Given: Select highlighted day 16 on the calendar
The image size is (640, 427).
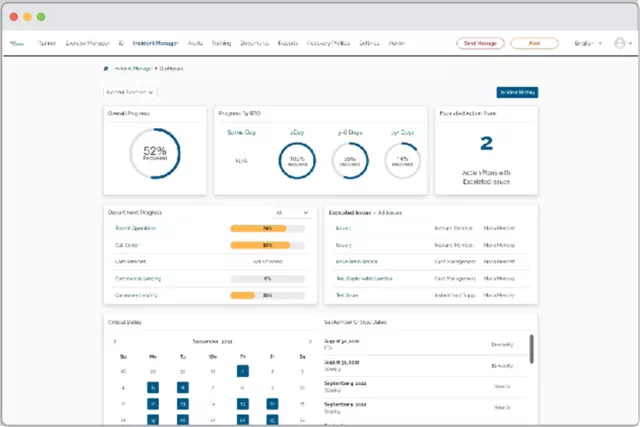Looking at the screenshot, I should [x=272, y=404].
